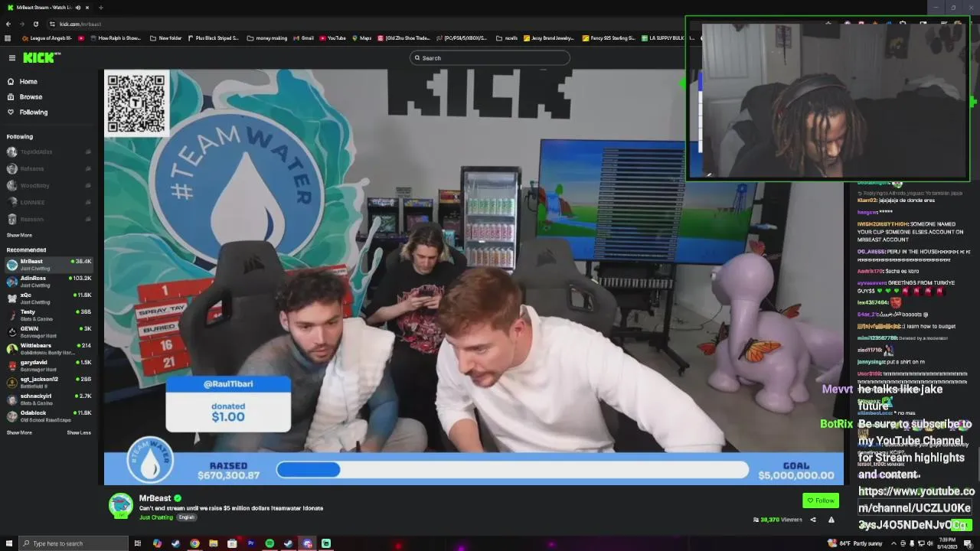
Task: Open Odablock recommended channel
Action: tap(49, 416)
